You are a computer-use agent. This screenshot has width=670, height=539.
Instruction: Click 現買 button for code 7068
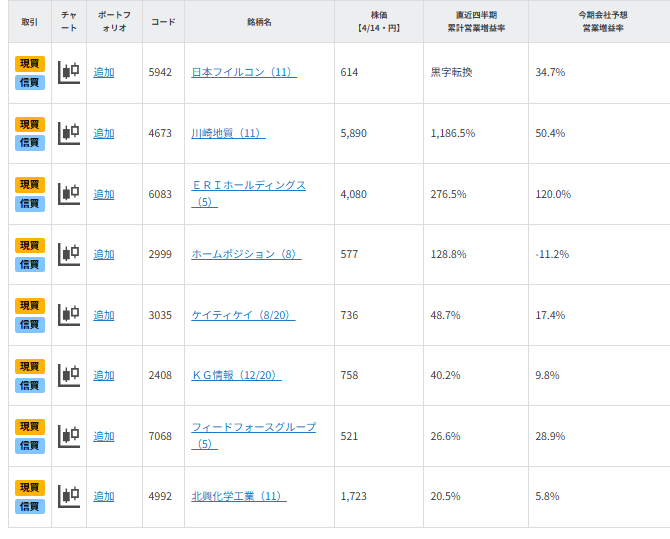pos(30,427)
